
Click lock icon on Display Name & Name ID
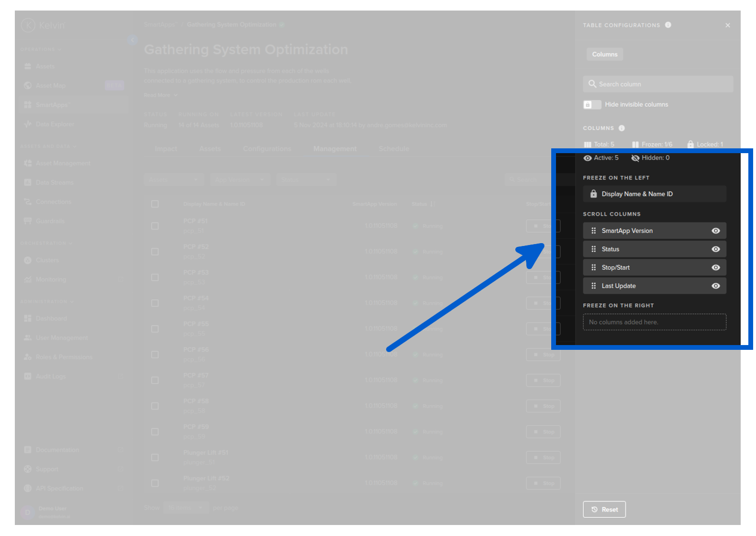pyautogui.click(x=593, y=194)
